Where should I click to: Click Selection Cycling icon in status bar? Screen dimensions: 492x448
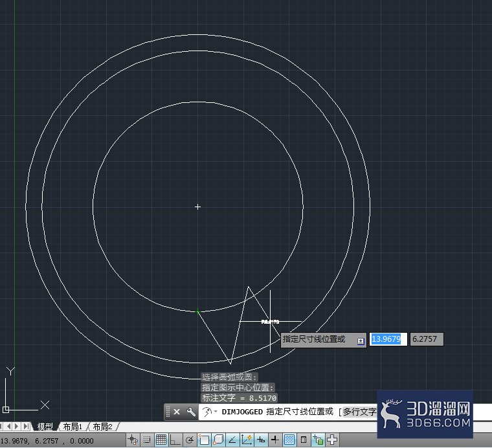point(318,440)
